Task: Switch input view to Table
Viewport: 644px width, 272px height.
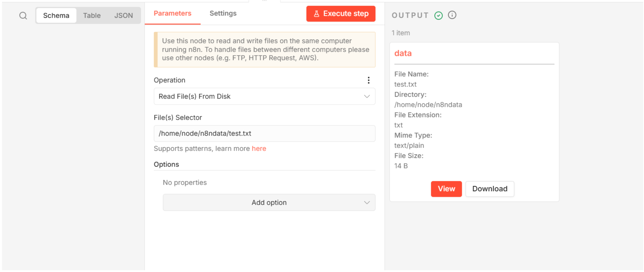Action: 92,16
